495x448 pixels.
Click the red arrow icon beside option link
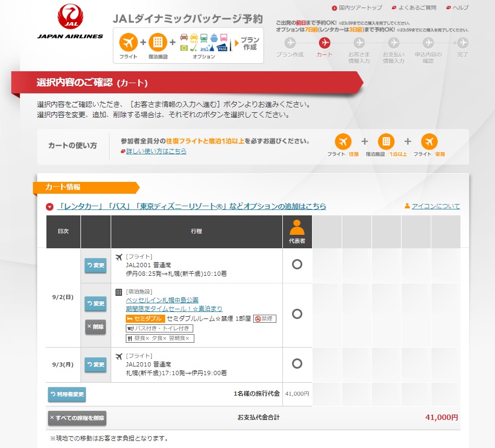(50, 207)
